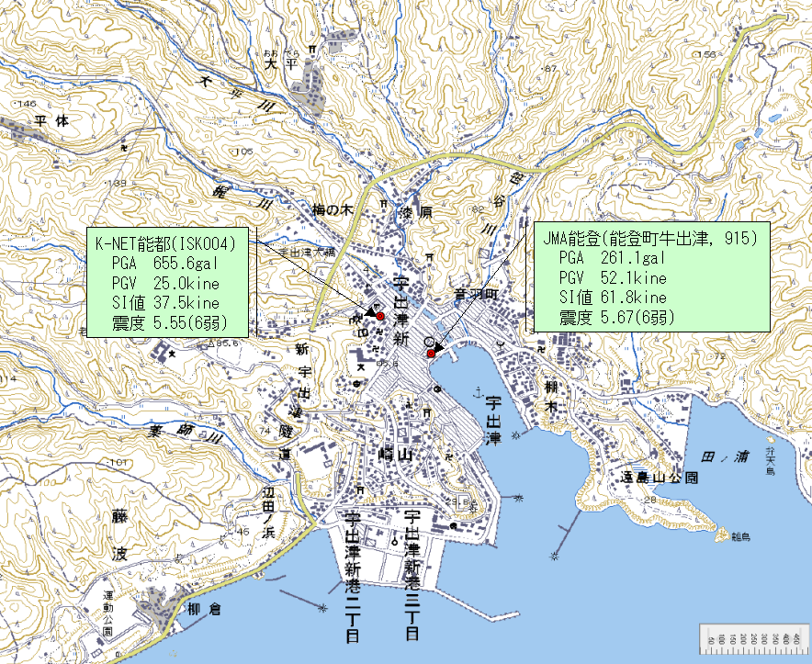
Task: Select the 宇出津大橋 bridge label
Action: click(307, 252)
